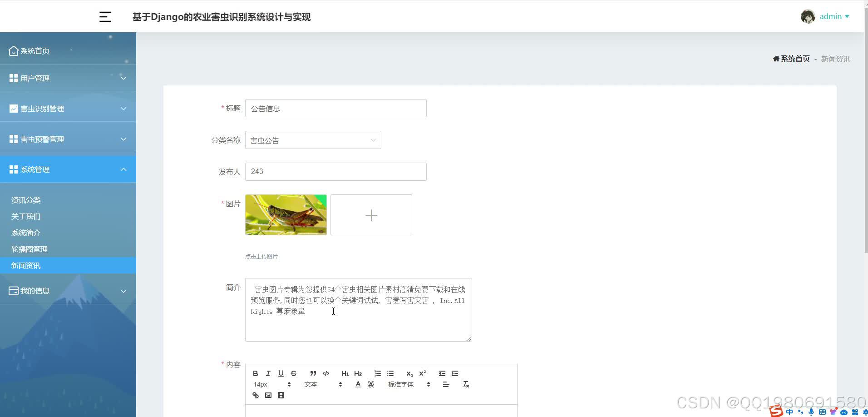Select 轮播图管理 in the sidebar
The width and height of the screenshot is (868, 417).
tap(30, 249)
